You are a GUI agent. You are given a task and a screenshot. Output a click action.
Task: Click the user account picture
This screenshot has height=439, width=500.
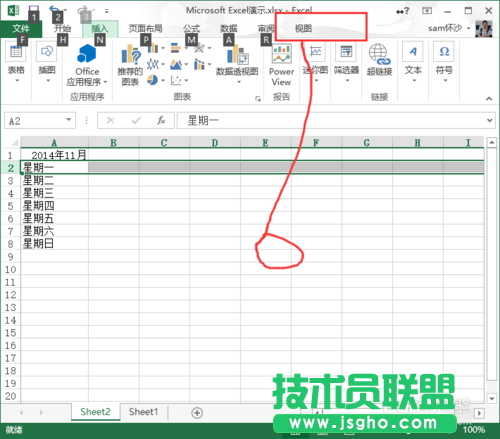click(x=484, y=29)
